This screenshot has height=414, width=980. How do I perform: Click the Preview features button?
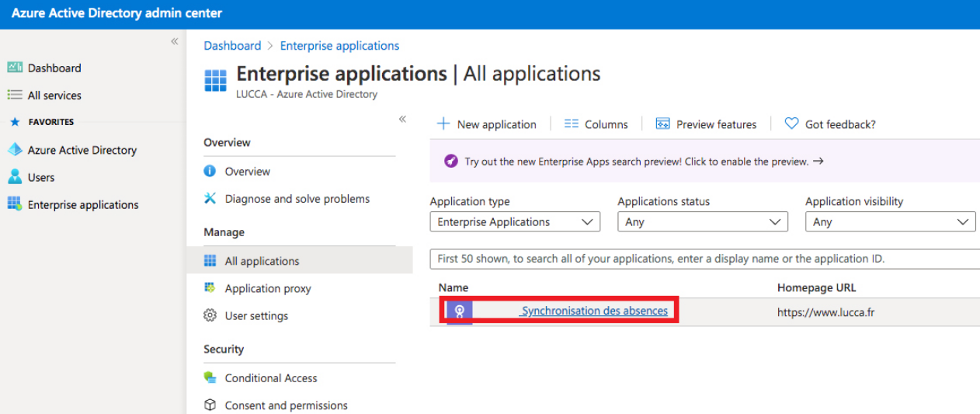pos(706,124)
